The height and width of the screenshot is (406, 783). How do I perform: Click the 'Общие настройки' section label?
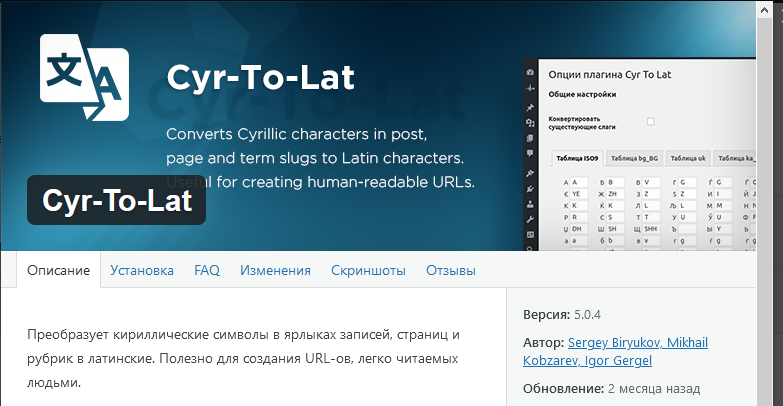click(582, 94)
